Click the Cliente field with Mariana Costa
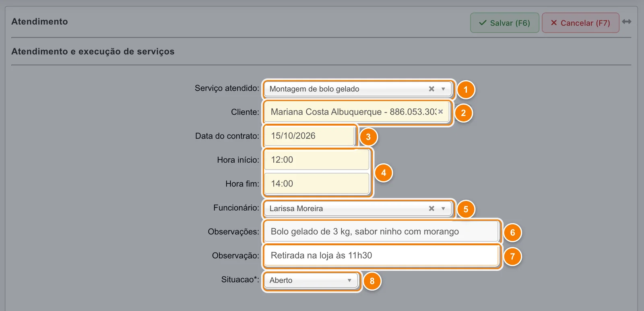The height and width of the screenshot is (311, 644). click(357, 112)
